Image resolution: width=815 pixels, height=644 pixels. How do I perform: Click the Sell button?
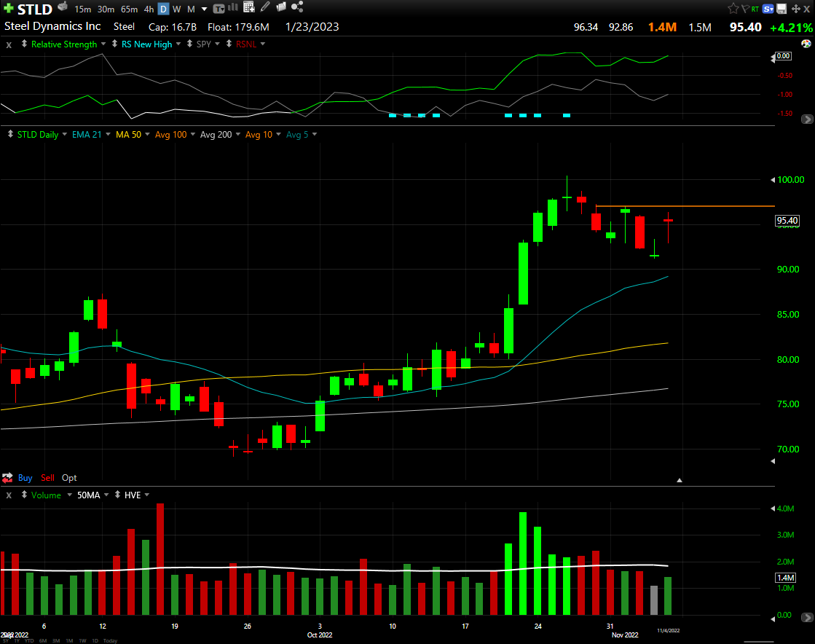tap(47, 478)
